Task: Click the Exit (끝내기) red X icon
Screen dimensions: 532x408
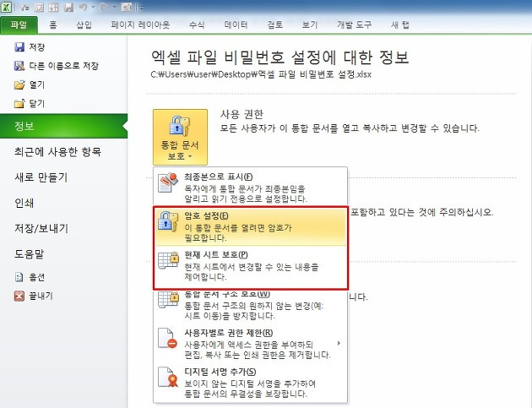Action: click(19, 296)
